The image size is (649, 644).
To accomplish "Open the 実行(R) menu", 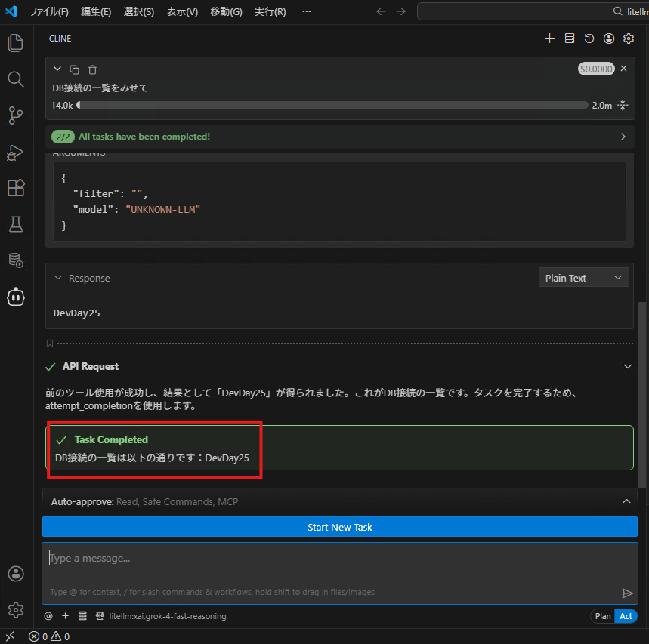I will click(270, 11).
